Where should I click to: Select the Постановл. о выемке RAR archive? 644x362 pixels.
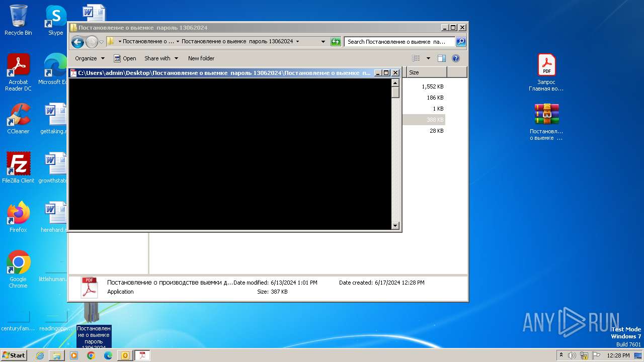click(x=546, y=122)
